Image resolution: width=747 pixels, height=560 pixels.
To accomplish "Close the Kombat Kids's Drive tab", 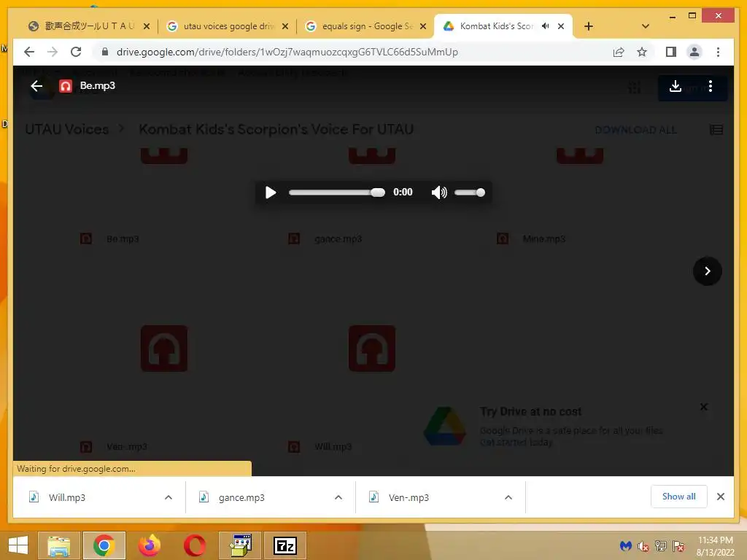I will pos(561,26).
